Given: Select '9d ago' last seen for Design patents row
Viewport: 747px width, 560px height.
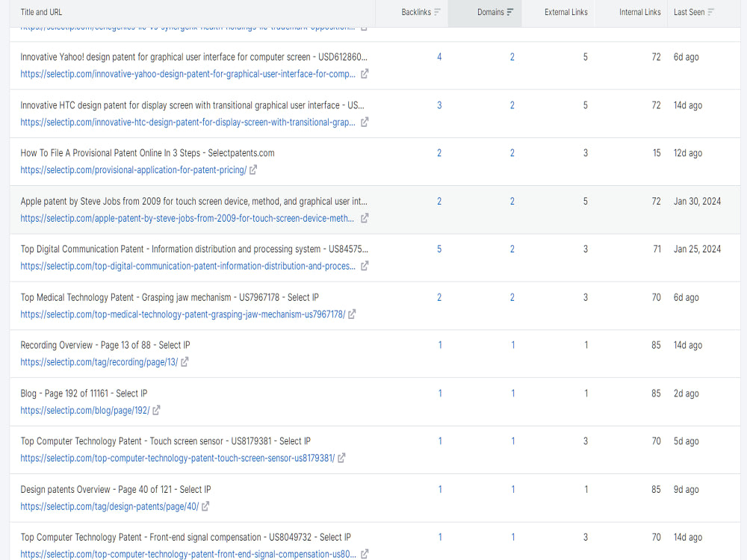Looking at the screenshot, I should tap(686, 490).
